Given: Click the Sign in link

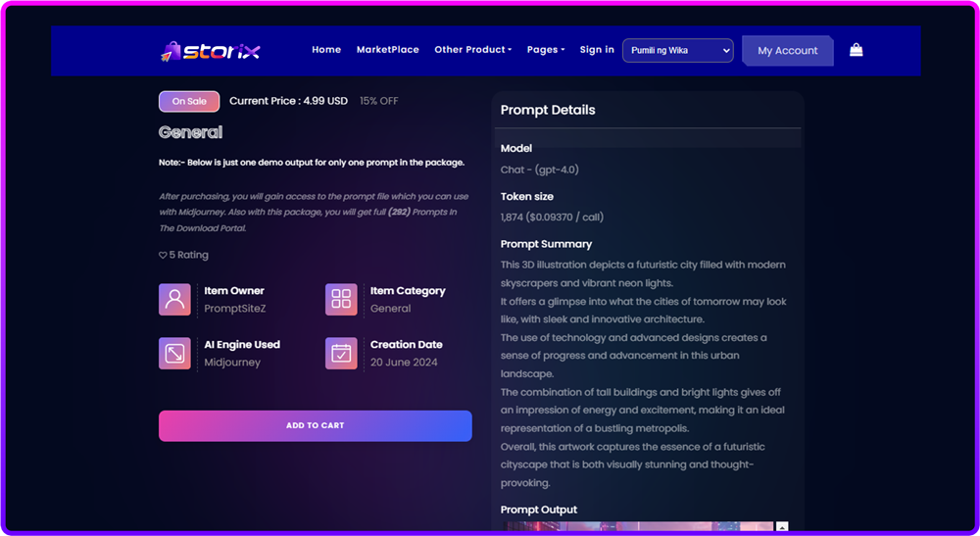Looking at the screenshot, I should 597,49.
